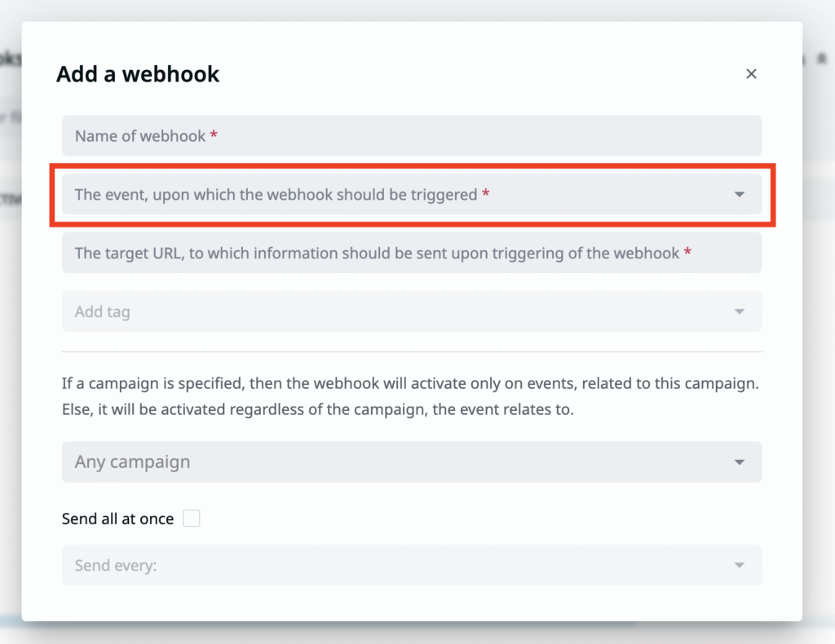
Task: Click the asterisk after the target URL label
Action: pyautogui.click(x=687, y=253)
